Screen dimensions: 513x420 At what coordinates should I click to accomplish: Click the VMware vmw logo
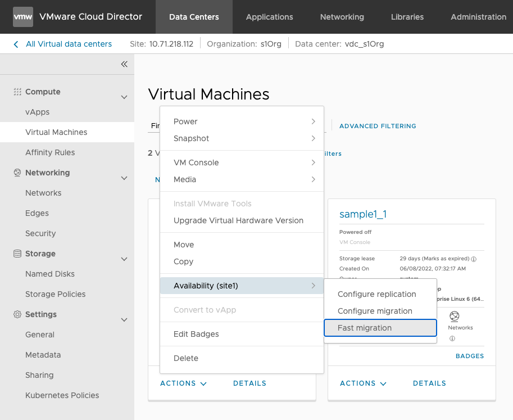[22, 17]
